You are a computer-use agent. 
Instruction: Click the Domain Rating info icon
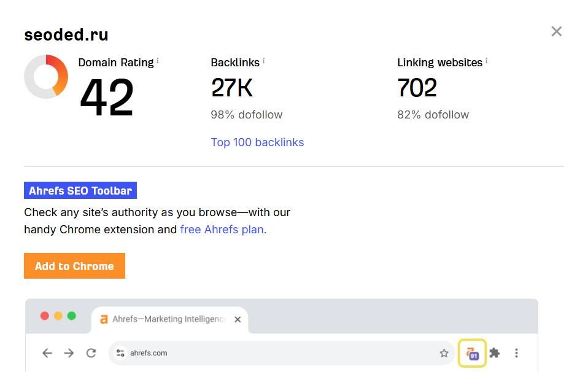[158, 61]
